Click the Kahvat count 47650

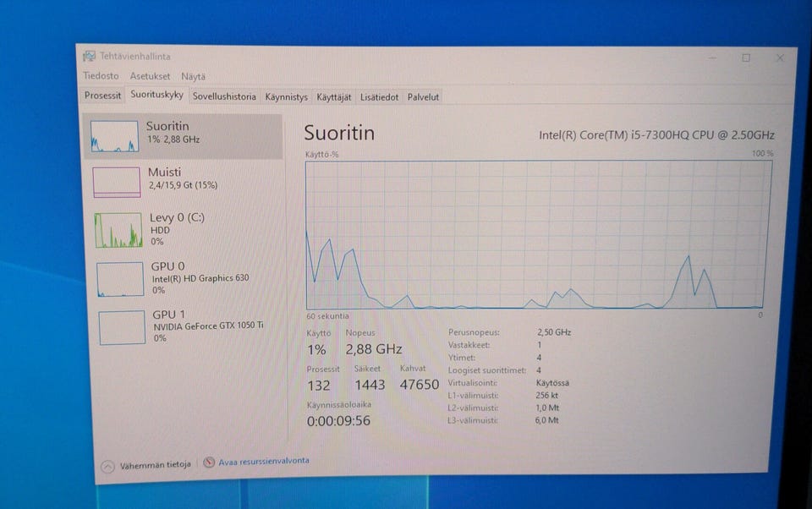(420, 384)
